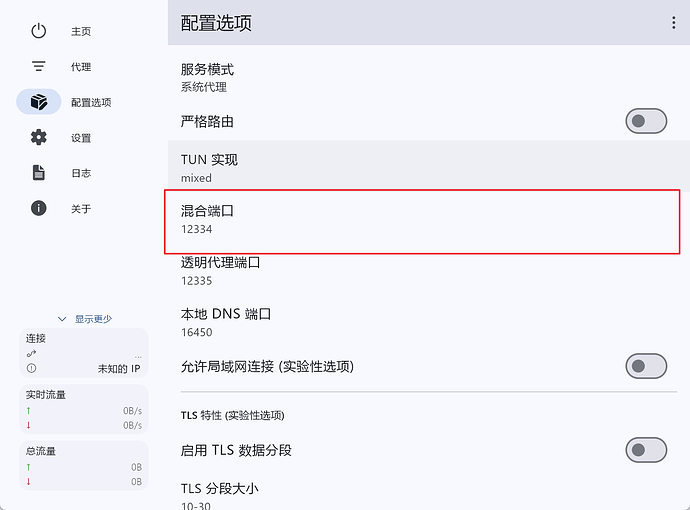
Task: Open the 日志 document icon
Action: click(x=39, y=173)
